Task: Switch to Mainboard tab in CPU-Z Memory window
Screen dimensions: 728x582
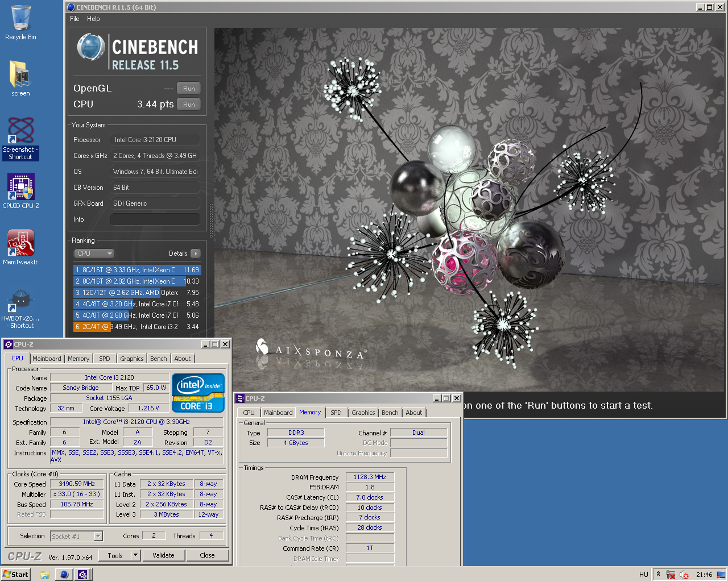Action: coord(278,413)
